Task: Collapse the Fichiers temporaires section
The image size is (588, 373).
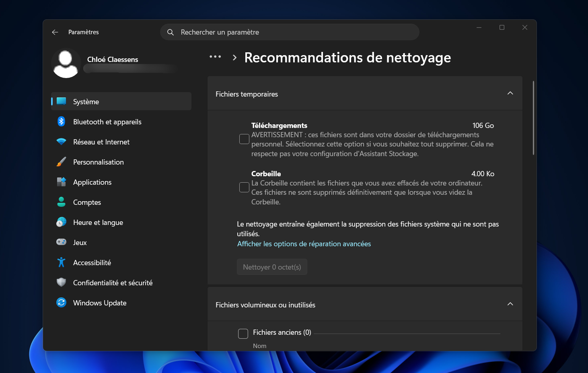Action: coord(510,93)
